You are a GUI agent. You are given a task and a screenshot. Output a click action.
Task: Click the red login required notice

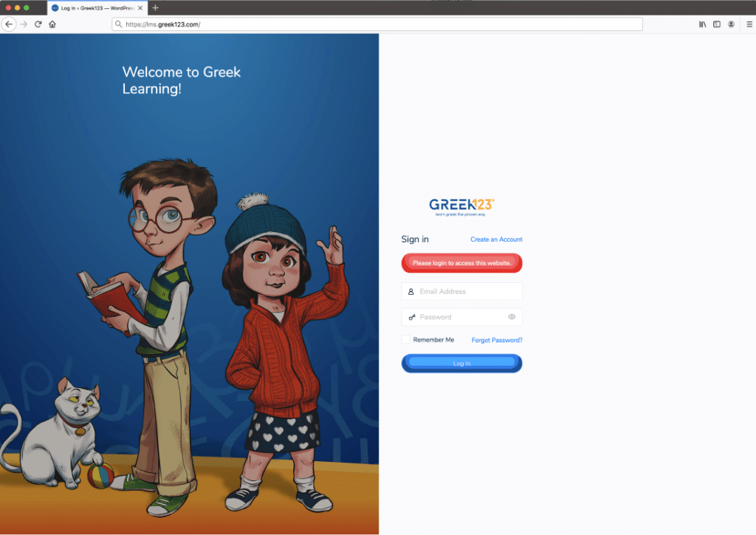(x=462, y=263)
